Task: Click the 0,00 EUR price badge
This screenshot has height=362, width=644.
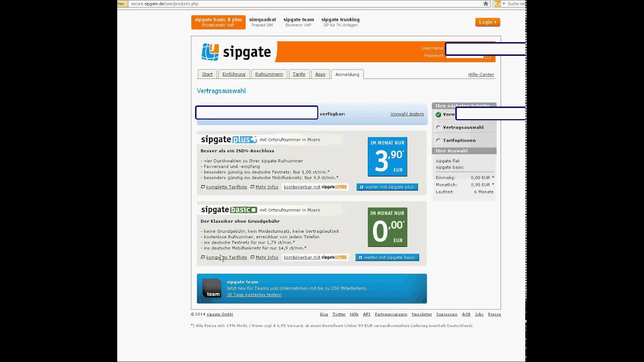Action: coord(387,227)
